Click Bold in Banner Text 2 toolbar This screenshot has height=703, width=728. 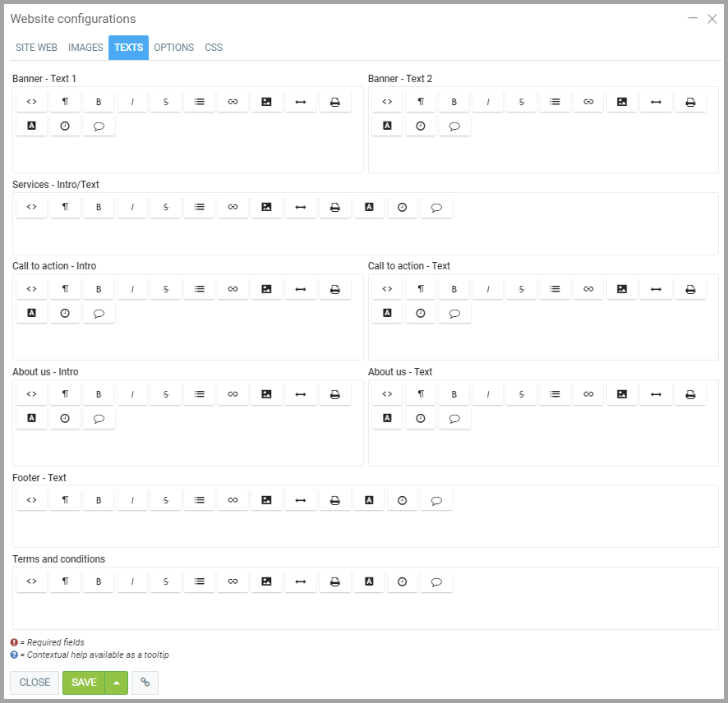(454, 102)
